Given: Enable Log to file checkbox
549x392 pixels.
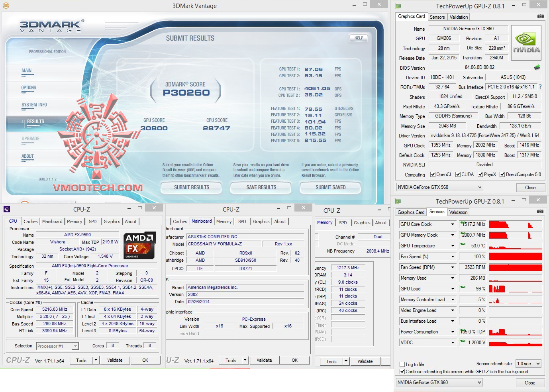Looking at the screenshot, I should pyautogui.click(x=402, y=365).
